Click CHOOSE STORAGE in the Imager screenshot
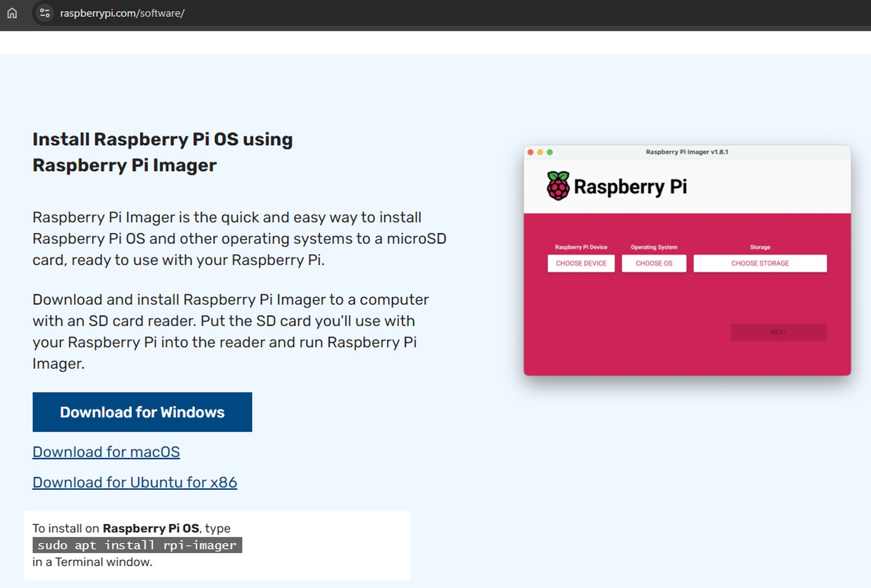The width and height of the screenshot is (871, 588). pos(760,264)
